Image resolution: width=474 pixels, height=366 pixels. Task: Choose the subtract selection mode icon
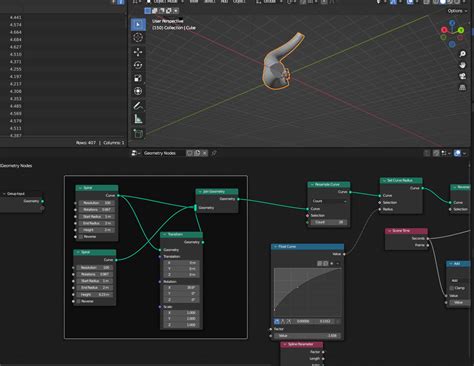(162, 11)
